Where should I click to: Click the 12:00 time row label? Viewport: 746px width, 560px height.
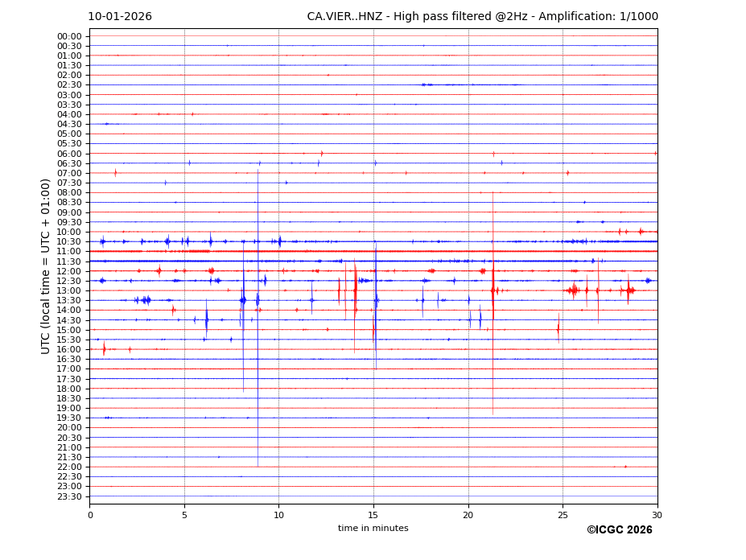click(x=69, y=271)
